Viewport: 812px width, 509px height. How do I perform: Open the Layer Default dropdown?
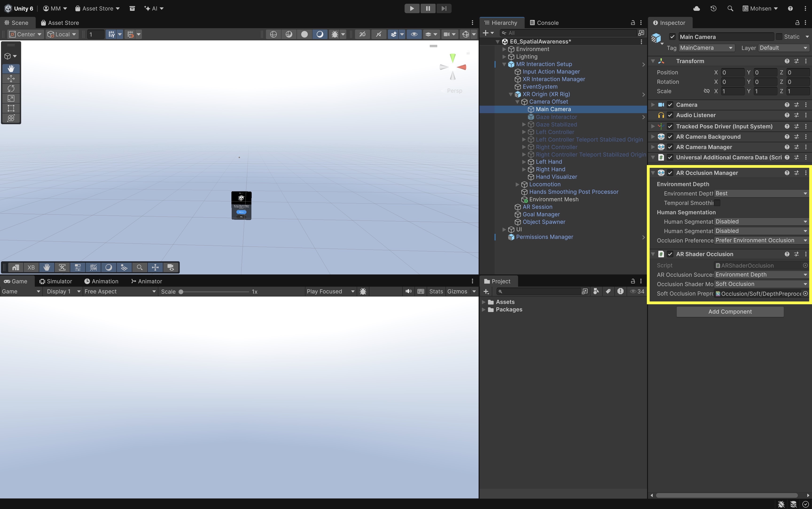coord(783,48)
